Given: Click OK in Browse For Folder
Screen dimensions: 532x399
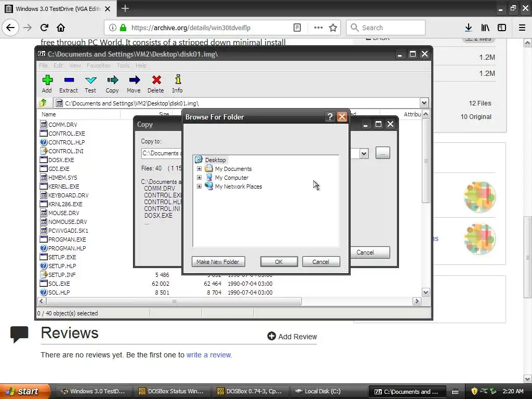Looking at the screenshot, I should 279,262.
